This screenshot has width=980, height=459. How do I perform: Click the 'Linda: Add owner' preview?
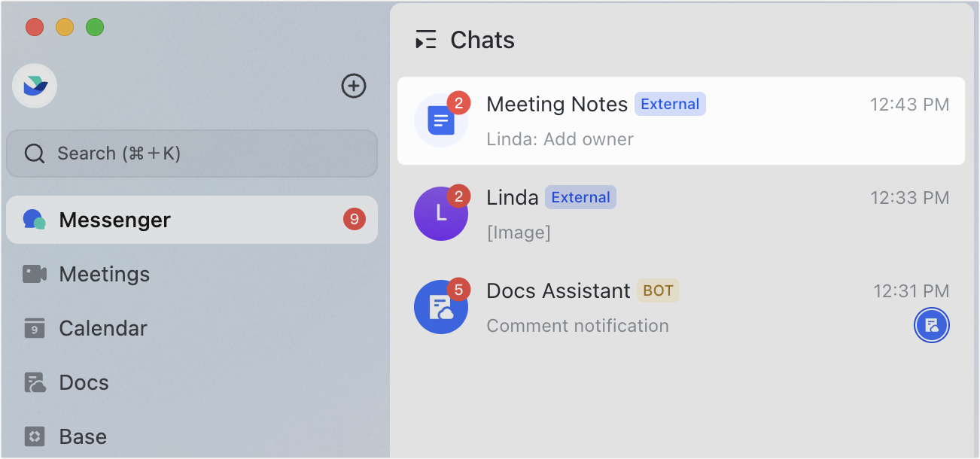point(560,139)
